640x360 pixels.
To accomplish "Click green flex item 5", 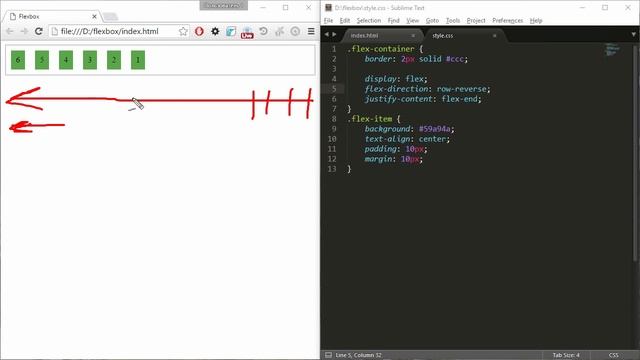I will point(42,60).
